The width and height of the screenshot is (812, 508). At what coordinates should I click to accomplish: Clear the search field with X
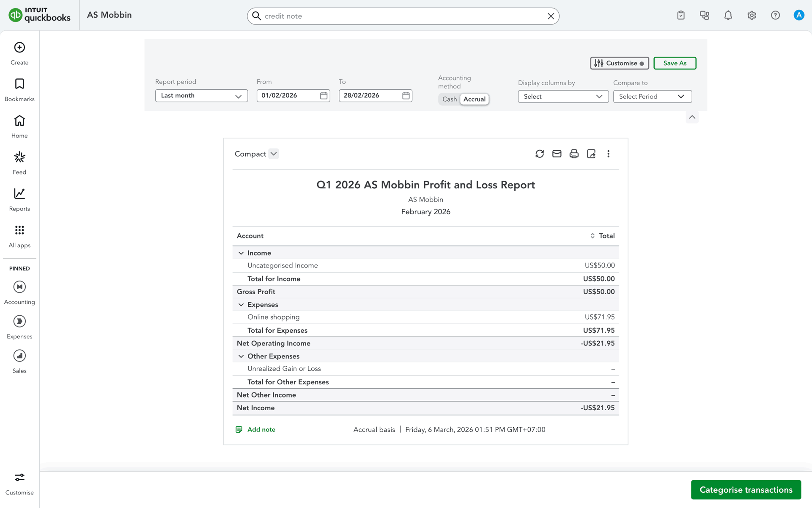[x=551, y=16]
